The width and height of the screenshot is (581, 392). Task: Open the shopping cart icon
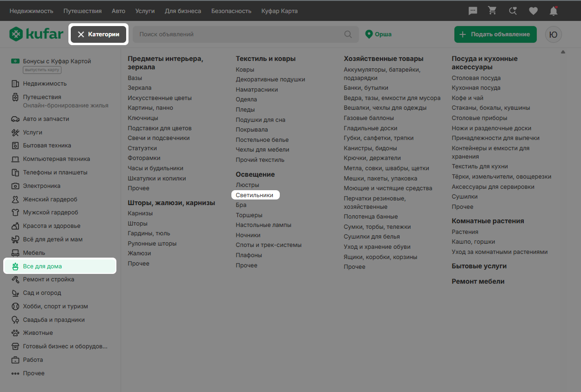(492, 11)
